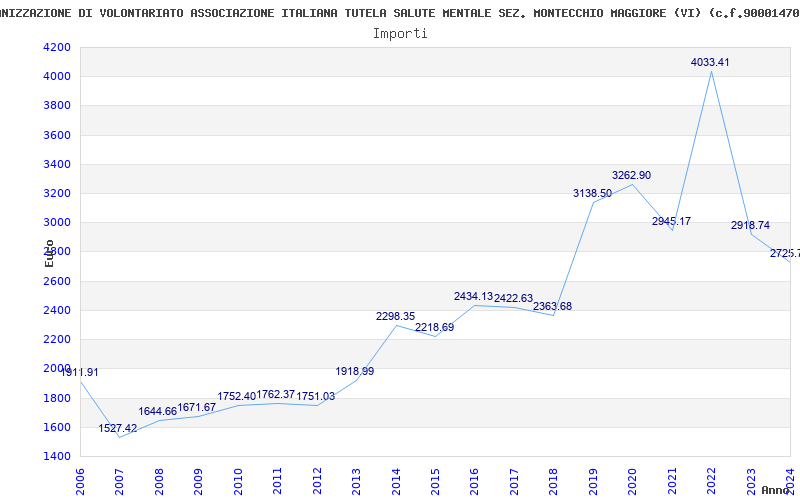Image resolution: width=800 pixels, height=500 pixels.
Task: Click the 2007 x-axis year label
Action: click(x=119, y=482)
